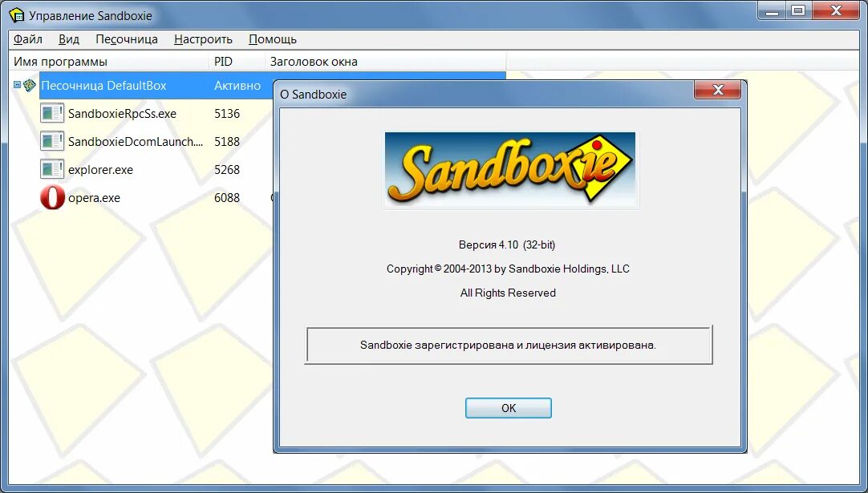Open the Вид menu

pyautogui.click(x=69, y=39)
